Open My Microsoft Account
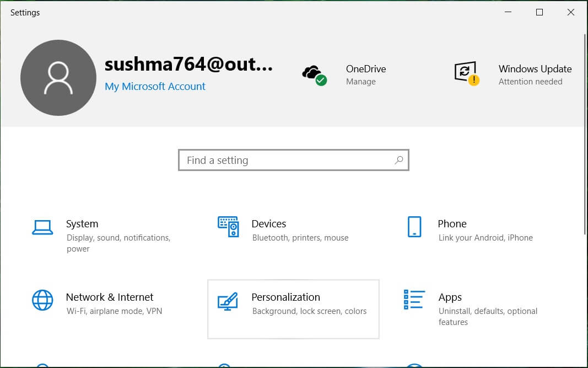The height and width of the screenshot is (368, 588). 155,87
